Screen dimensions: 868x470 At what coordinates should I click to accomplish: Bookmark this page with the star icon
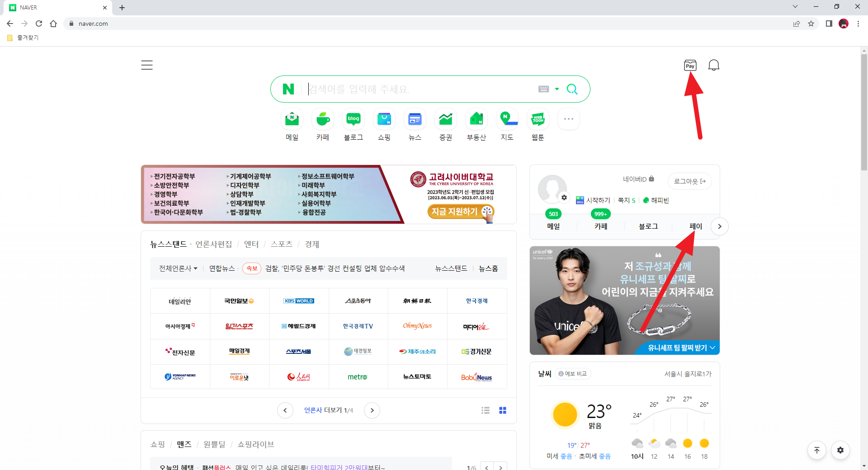point(811,23)
